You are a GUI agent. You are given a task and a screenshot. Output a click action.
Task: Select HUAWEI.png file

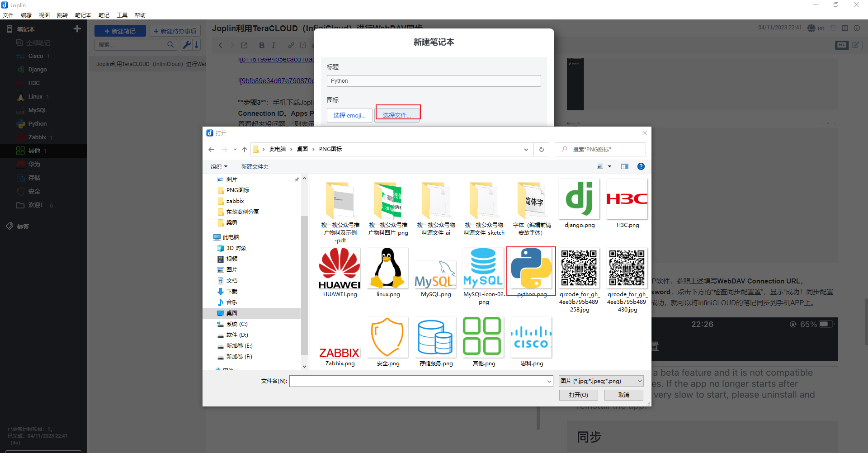(x=340, y=269)
